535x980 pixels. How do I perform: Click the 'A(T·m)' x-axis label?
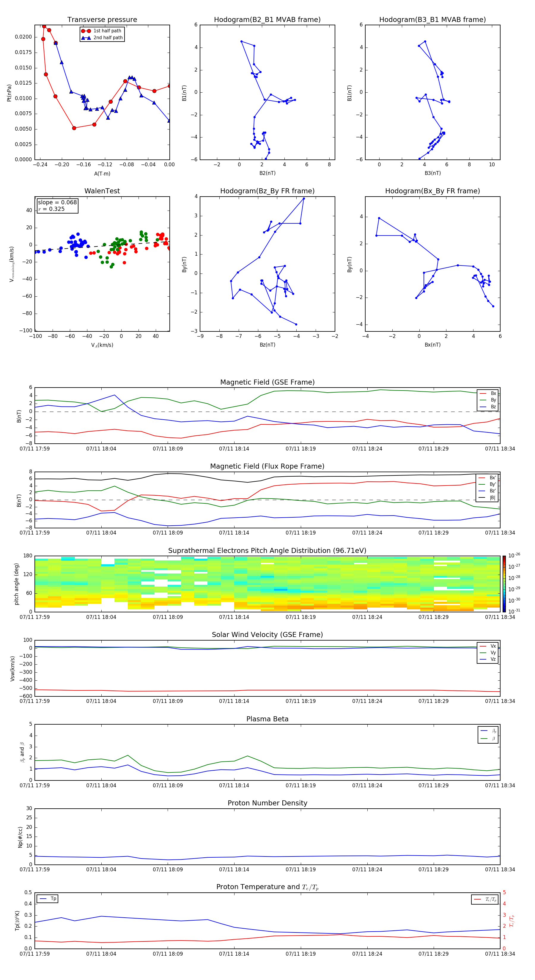point(102,174)
